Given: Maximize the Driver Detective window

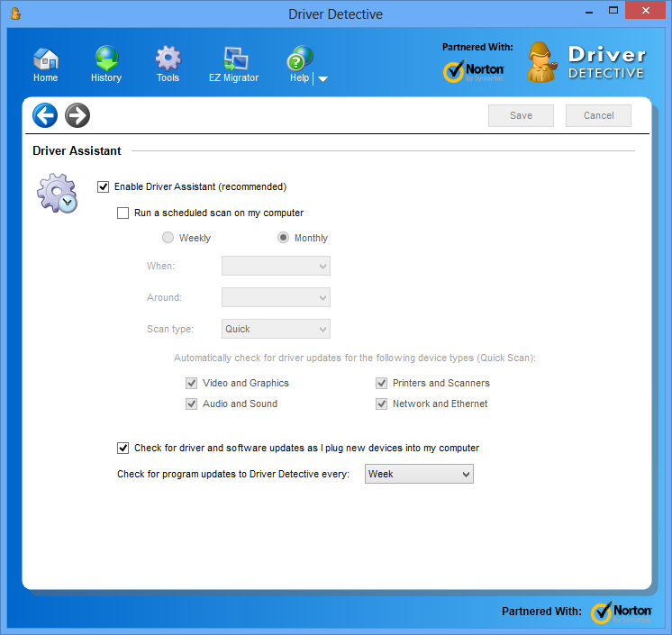Looking at the screenshot, I should [x=613, y=10].
